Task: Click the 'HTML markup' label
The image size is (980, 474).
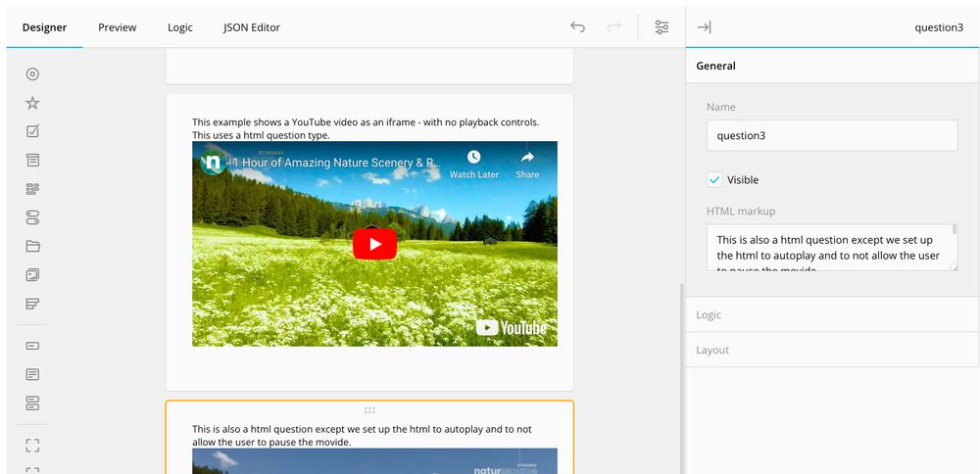Action: 741,212
